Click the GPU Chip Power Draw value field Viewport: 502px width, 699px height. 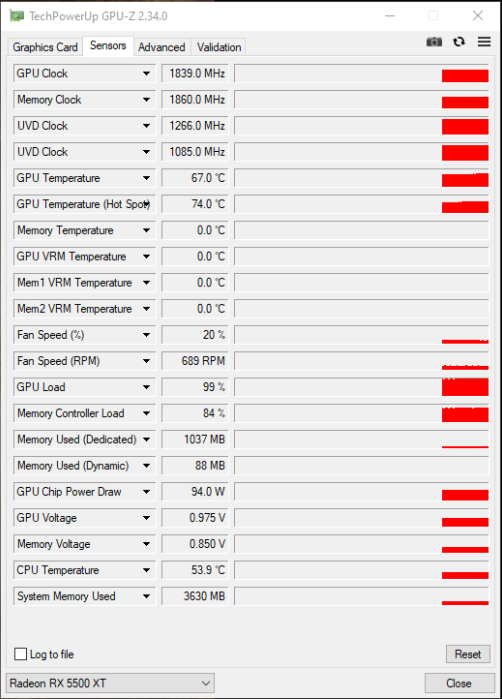pos(195,492)
